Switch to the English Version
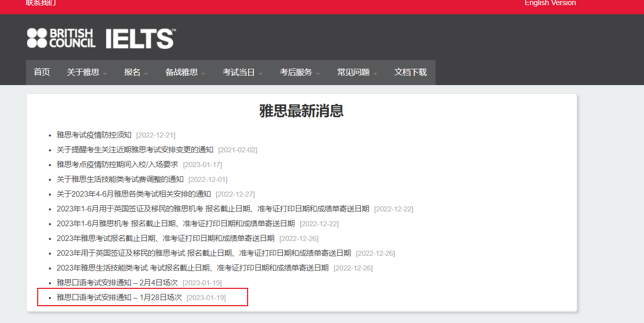Image resolution: width=644 pixels, height=323 pixels. [x=550, y=3]
